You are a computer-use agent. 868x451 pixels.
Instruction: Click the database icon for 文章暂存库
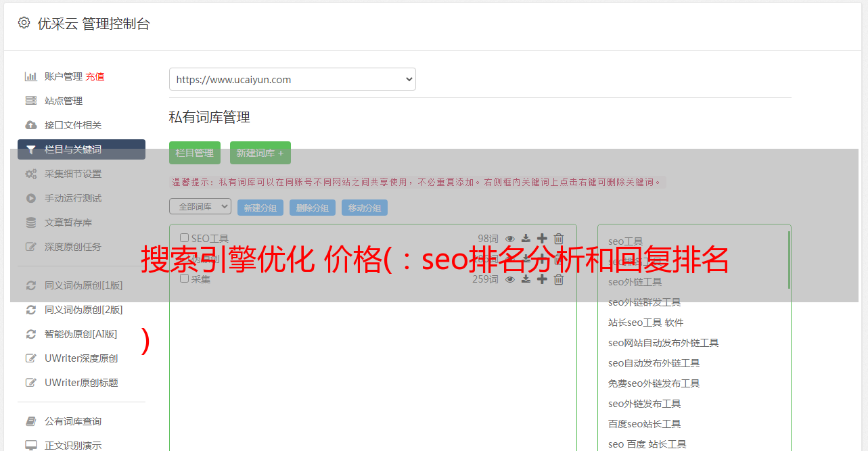[30, 222]
